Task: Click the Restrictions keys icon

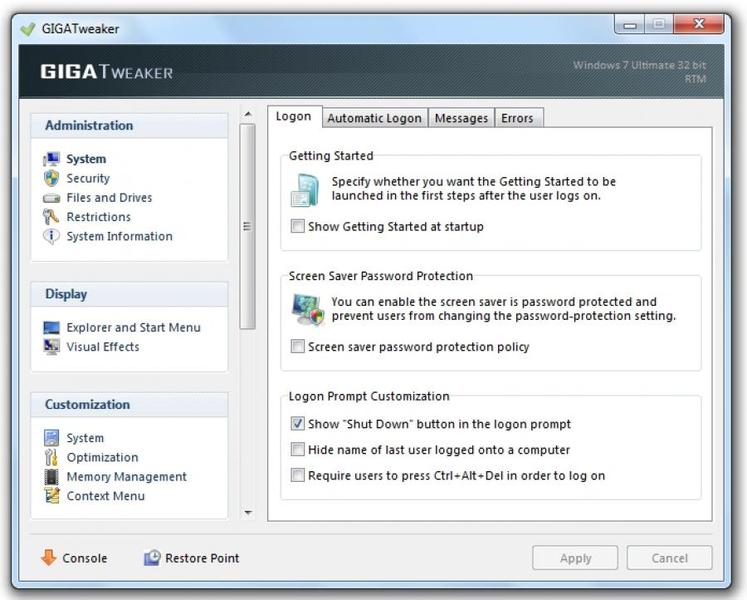Action: tap(51, 217)
